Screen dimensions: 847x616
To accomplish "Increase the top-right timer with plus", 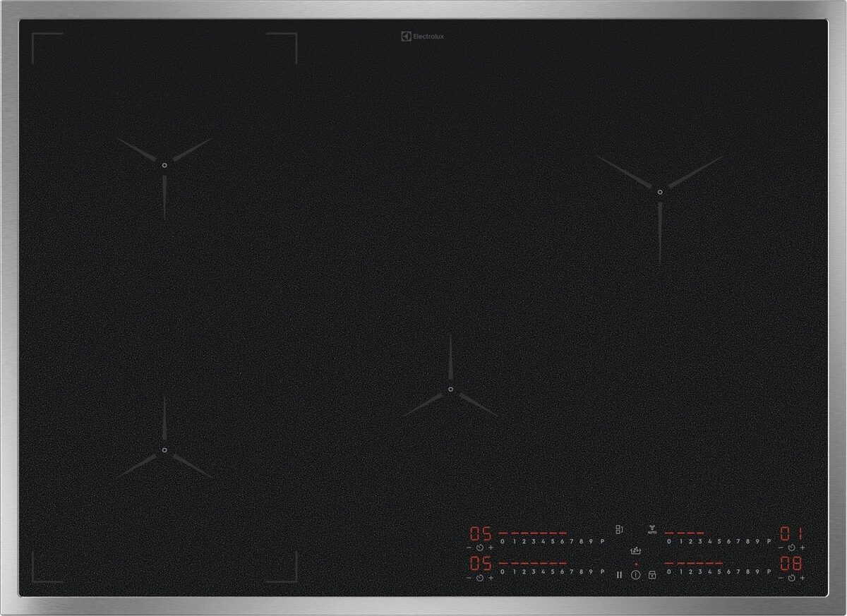I will click(x=803, y=548).
